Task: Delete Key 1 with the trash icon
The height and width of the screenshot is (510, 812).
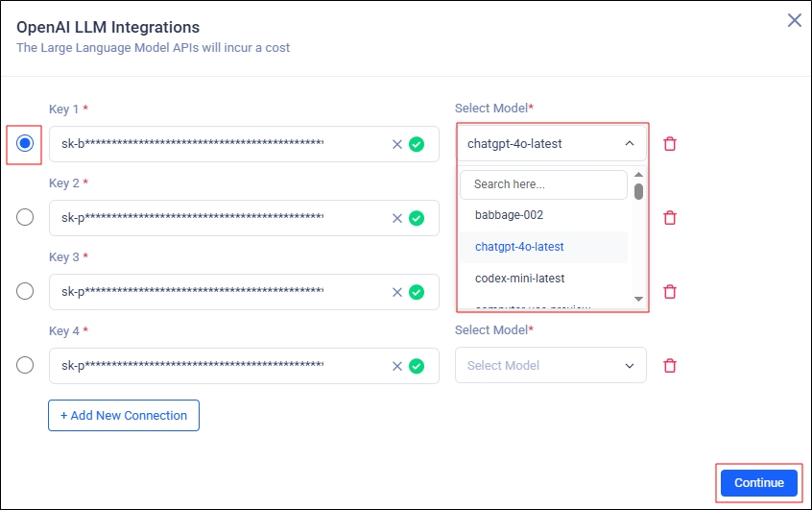Action: [670, 144]
